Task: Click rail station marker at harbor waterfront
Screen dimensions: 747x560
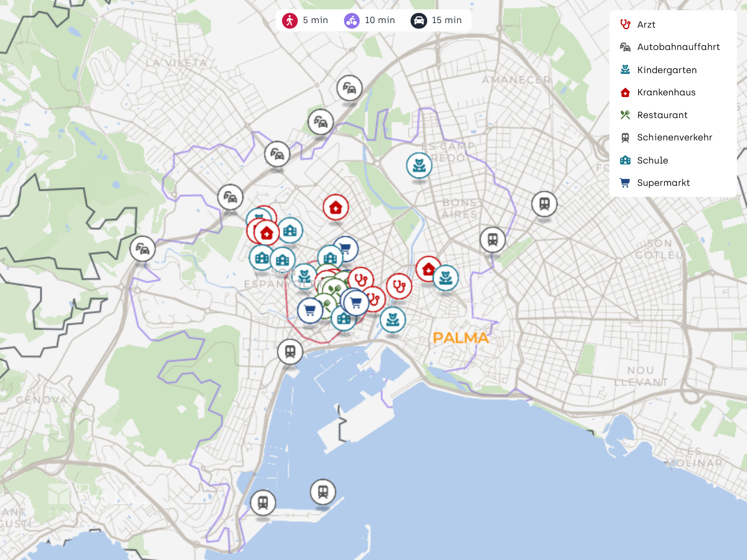Action: coord(290,351)
